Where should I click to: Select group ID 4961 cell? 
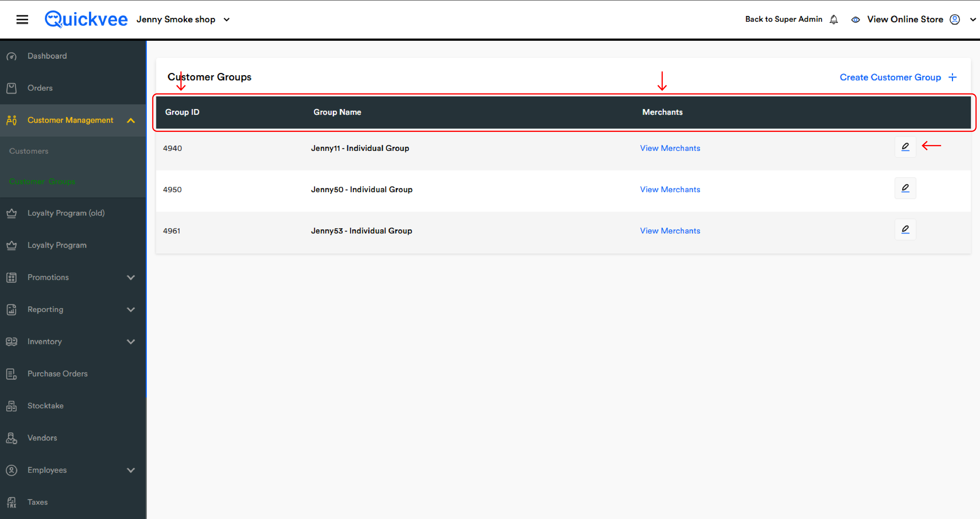(172, 231)
